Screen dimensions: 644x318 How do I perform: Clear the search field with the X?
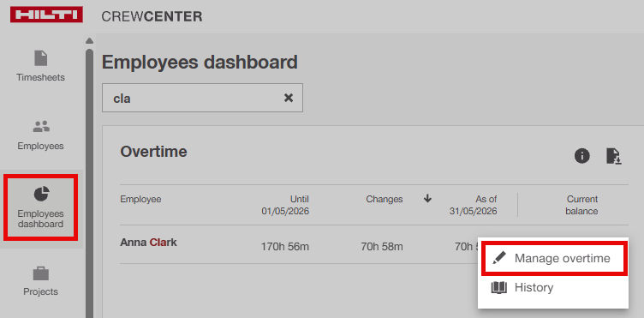point(289,98)
